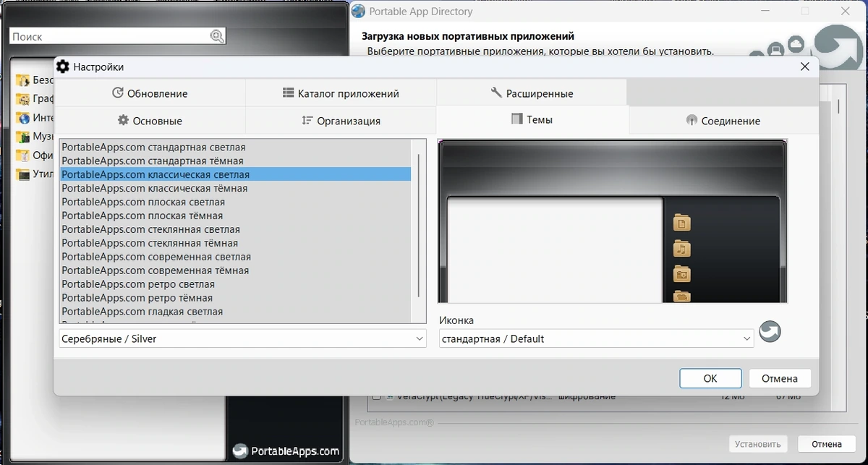Screen dimensions: 868x465
Task: Click the pictures folder icon in theme preview
Action: [x=681, y=274]
